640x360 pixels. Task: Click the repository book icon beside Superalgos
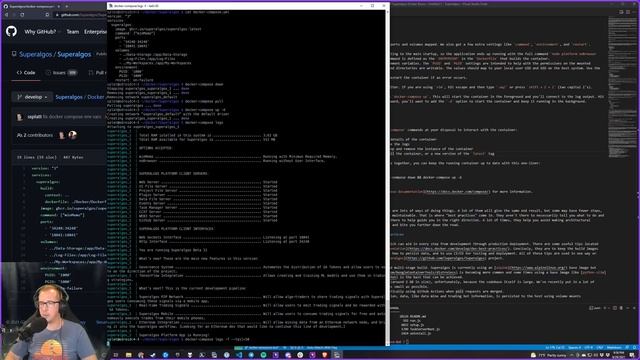point(14,54)
